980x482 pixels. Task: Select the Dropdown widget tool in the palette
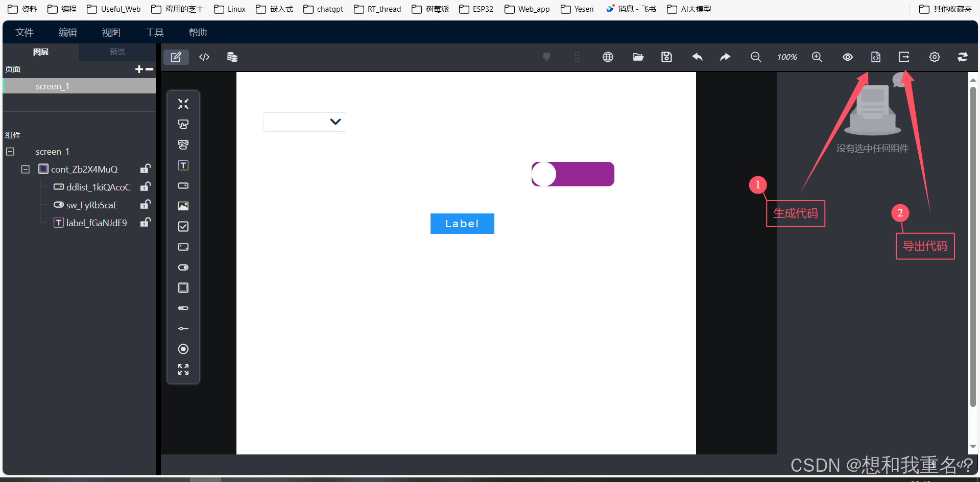point(183,185)
